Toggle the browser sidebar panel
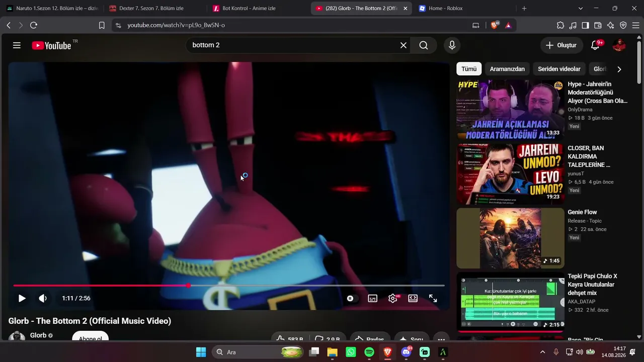 [586, 25]
